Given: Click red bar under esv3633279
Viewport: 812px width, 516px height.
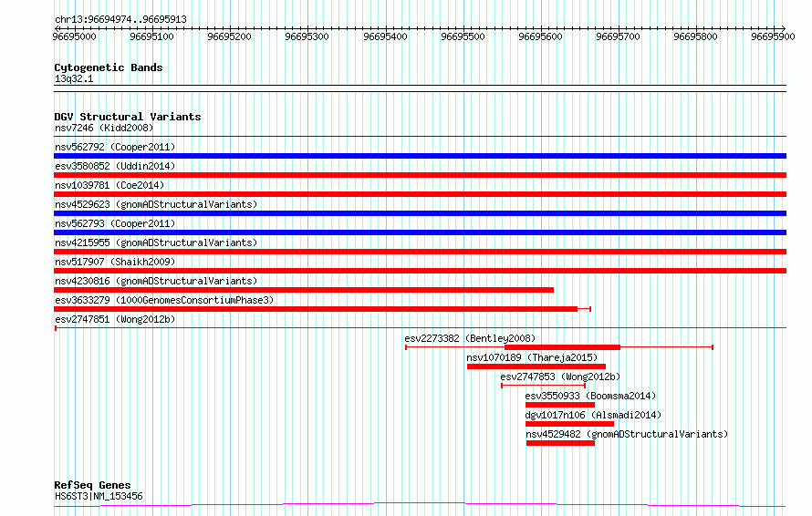Looking at the screenshot, I should [x=316, y=309].
